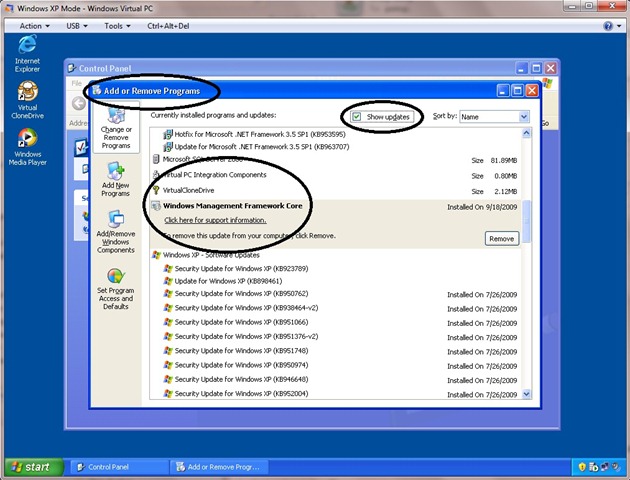
Task: Click Remove button for Windows Management Framework
Action: (x=501, y=239)
